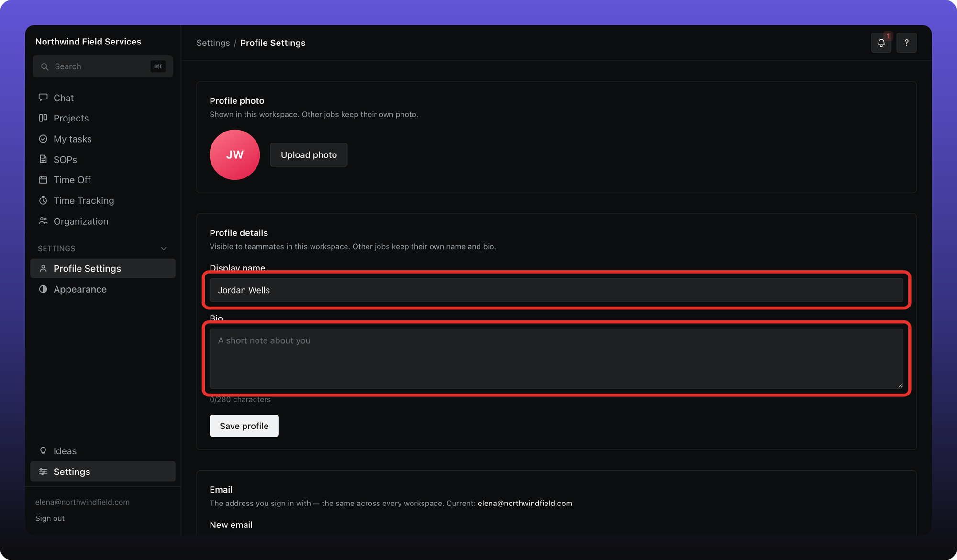The image size is (957, 560).
Task: Click the My tasks checkmark icon
Action: click(x=43, y=139)
